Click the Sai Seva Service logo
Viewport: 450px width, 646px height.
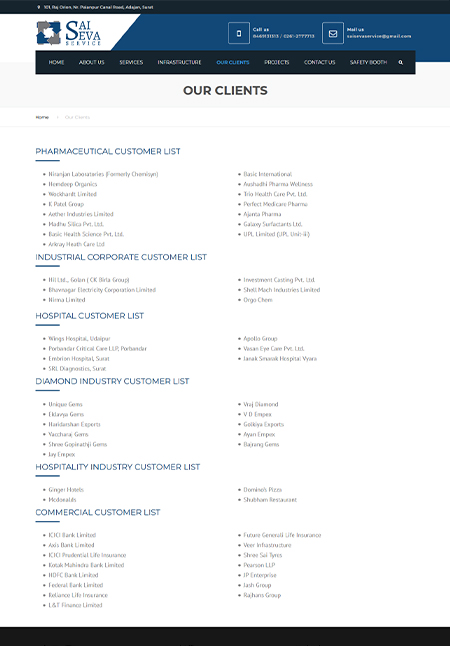[x=68, y=33]
